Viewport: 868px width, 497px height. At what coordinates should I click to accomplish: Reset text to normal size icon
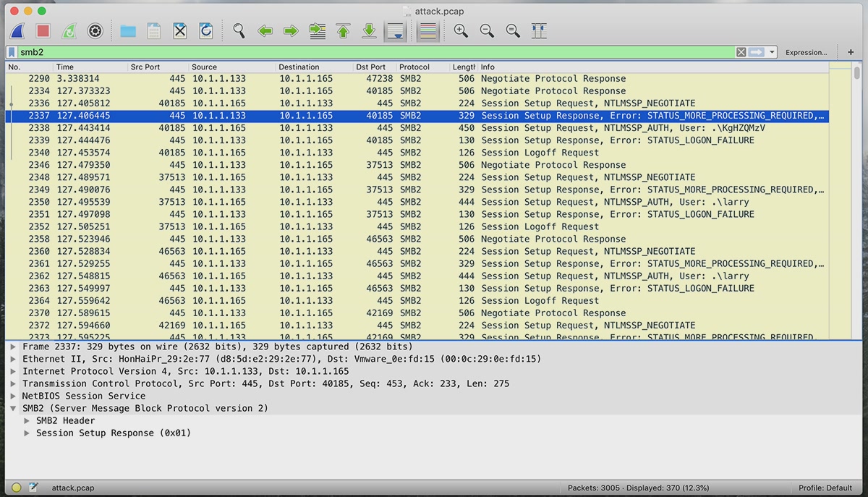513,31
